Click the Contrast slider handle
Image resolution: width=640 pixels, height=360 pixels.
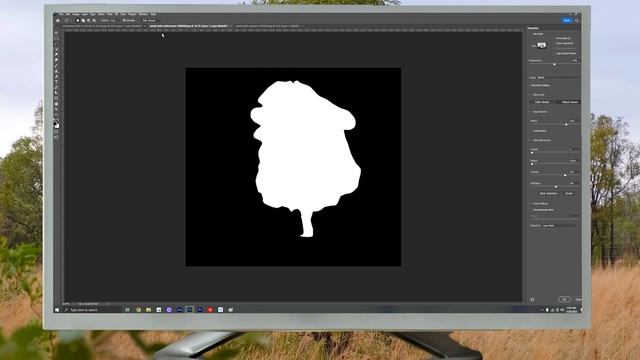point(565,175)
